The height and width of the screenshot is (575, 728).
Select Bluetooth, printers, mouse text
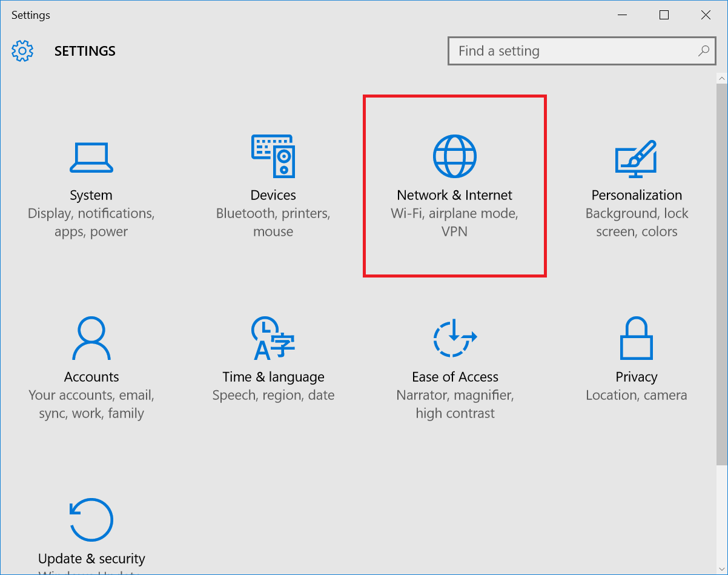pyautogui.click(x=273, y=222)
